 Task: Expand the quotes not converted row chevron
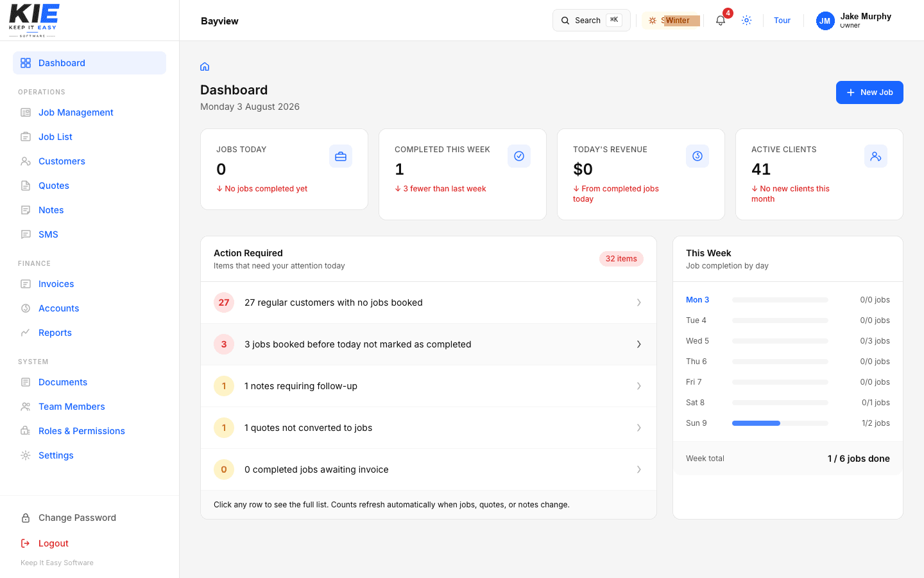[x=638, y=428]
